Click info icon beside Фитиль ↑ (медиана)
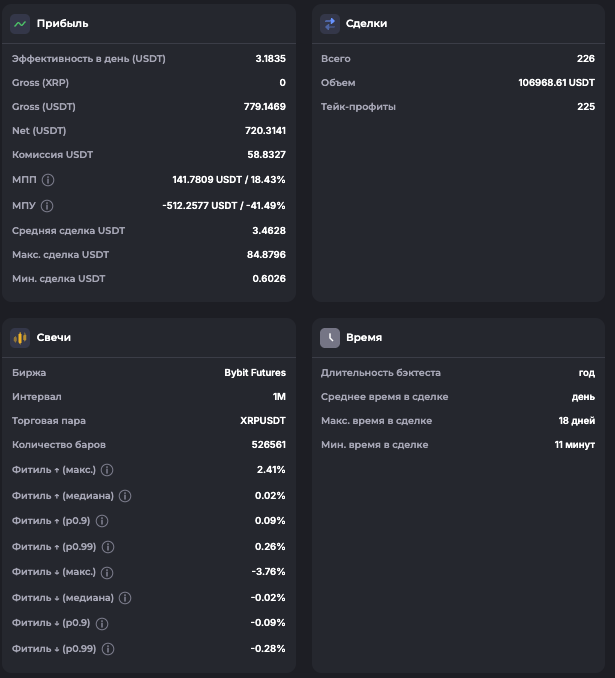This screenshot has width=615, height=678. coord(125,496)
